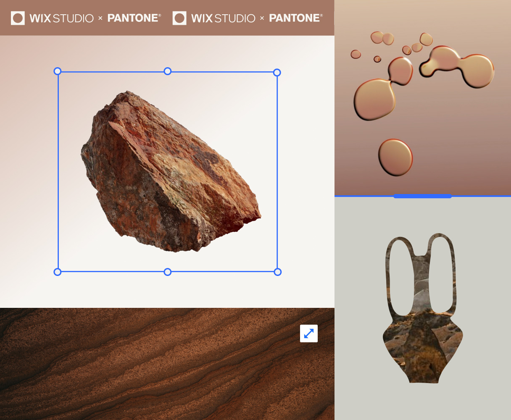This screenshot has height=420, width=511.
Task: Select the top-left resize handle of the selection box
Action: coord(58,71)
